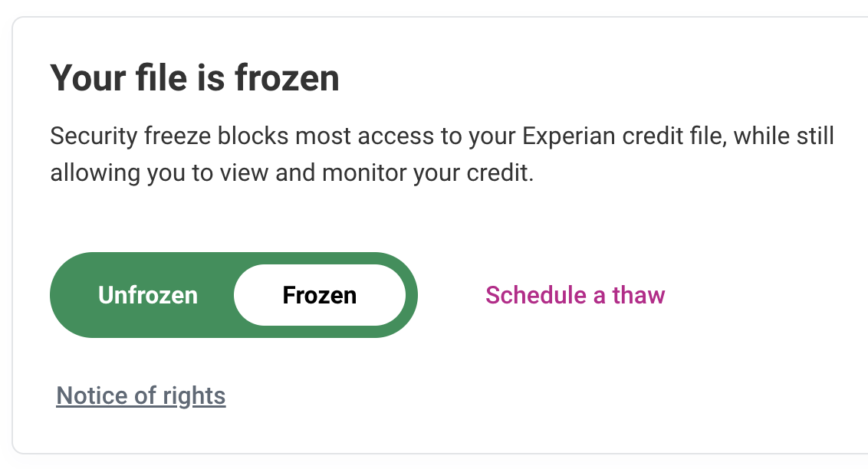Schedule a thaw for your credit file
The height and width of the screenshot is (469, 868).
pyautogui.click(x=574, y=294)
